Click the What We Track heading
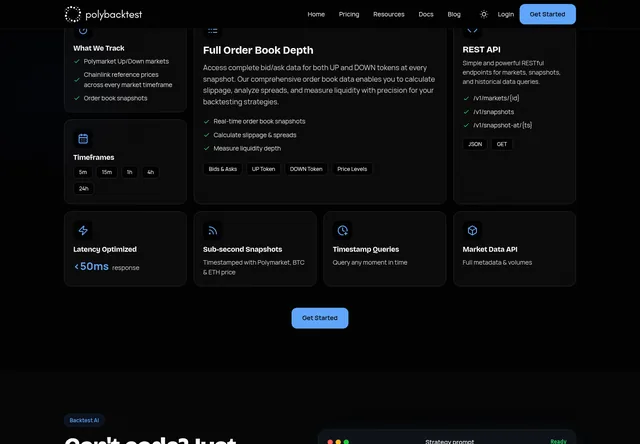640x444 pixels. [99, 48]
